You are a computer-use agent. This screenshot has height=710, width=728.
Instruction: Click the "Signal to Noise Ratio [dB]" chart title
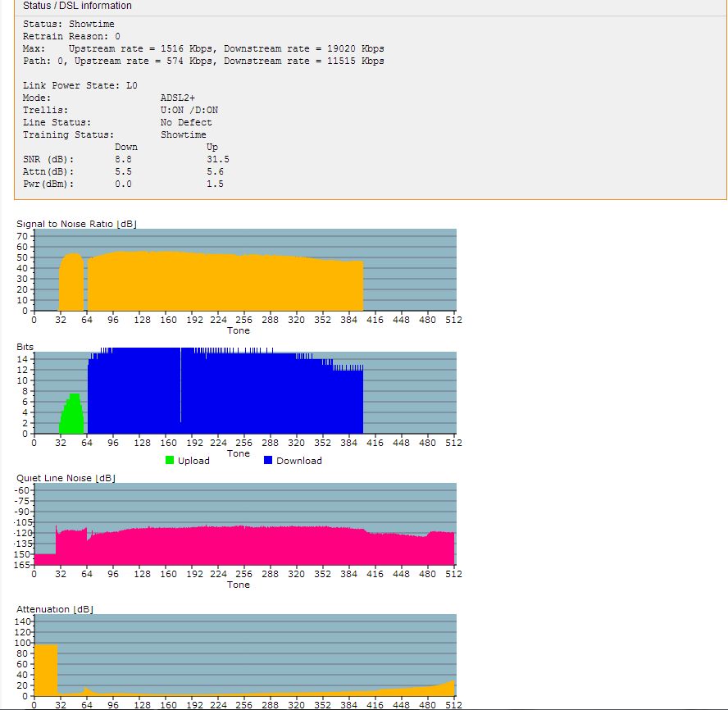[76, 224]
